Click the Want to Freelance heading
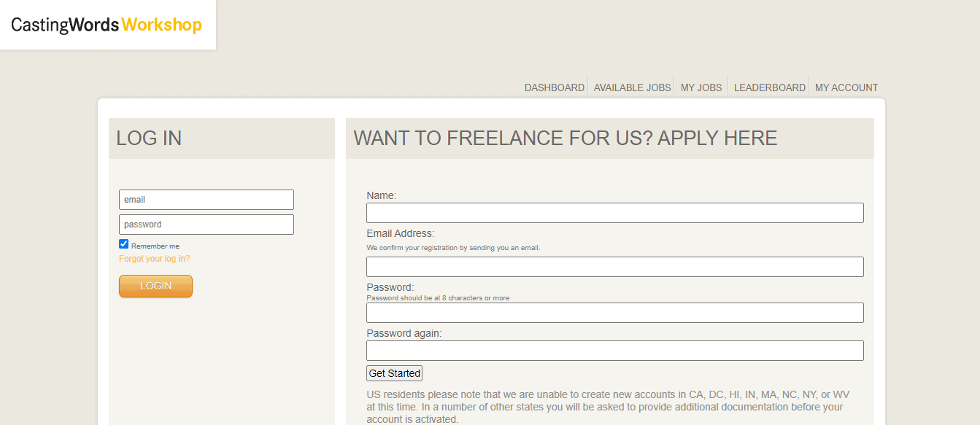Screen dimensions: 980x425 566,139
